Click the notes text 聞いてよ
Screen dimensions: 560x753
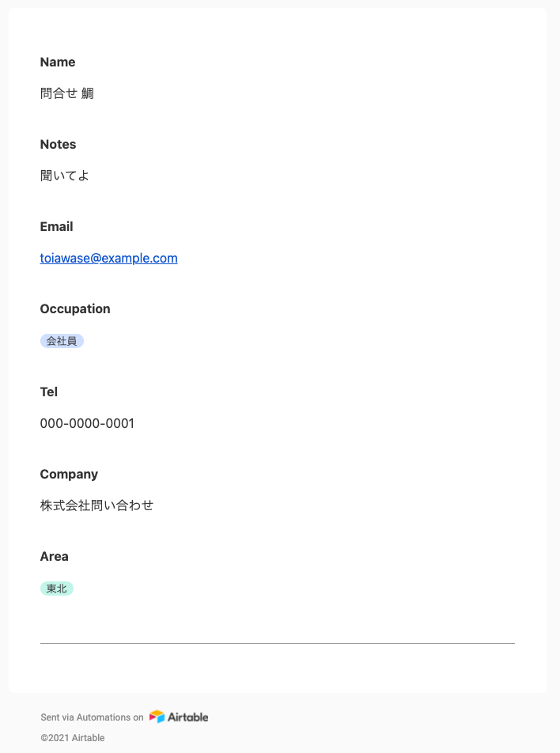tap(64, 176)
